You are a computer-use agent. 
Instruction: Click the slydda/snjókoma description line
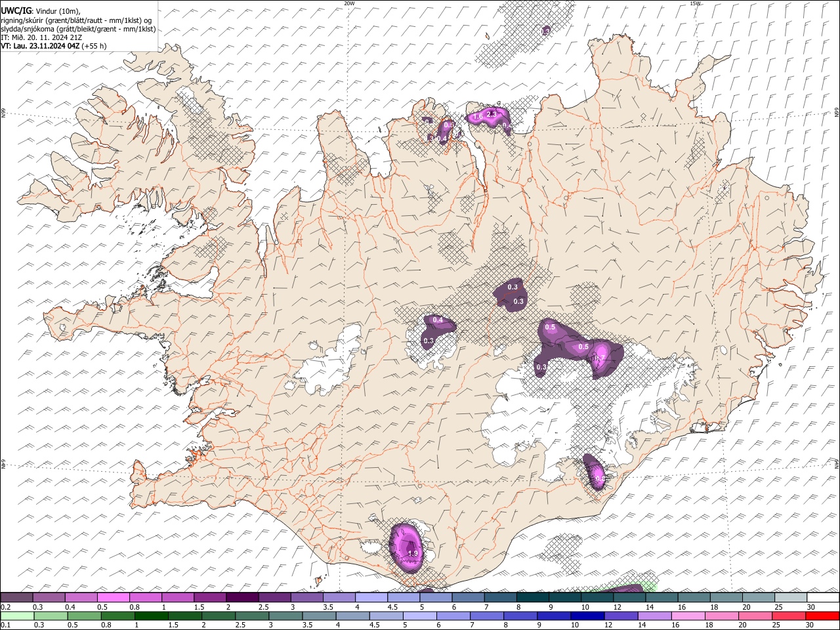click(78, 29)
